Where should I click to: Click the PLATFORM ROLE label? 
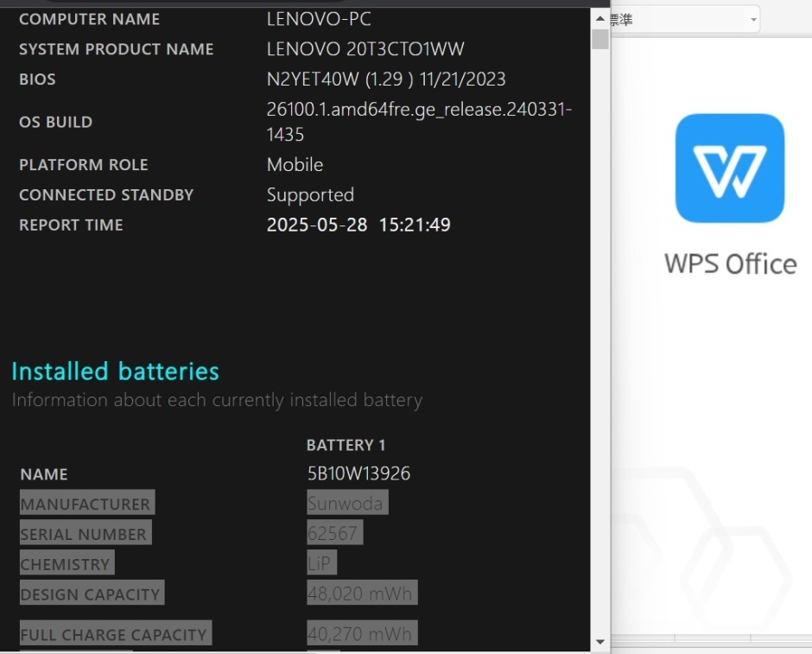coord(84,165)
